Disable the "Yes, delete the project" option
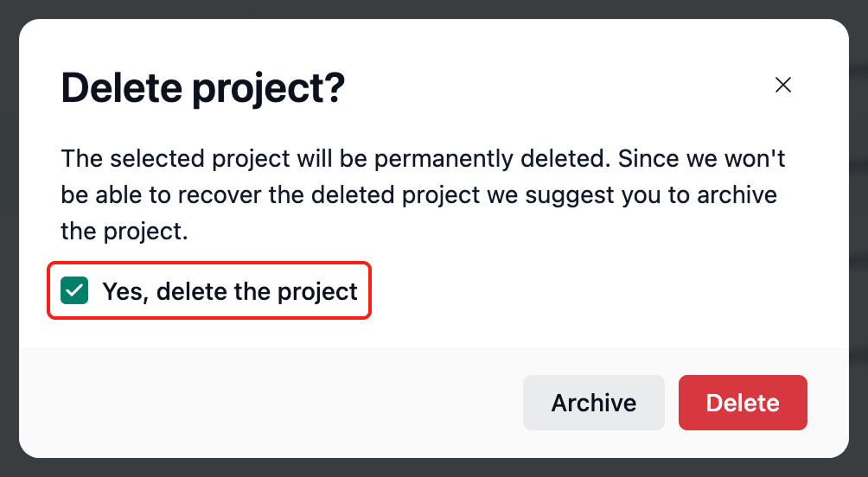The image size is (868, 477). (x=74, y=291)
